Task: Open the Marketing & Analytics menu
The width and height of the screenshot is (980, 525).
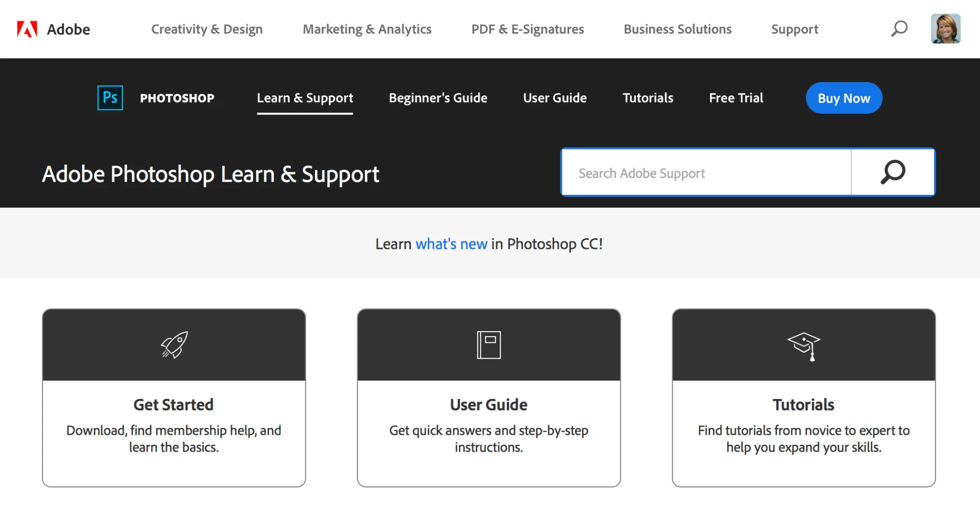Action: click(x=367, y=29)
